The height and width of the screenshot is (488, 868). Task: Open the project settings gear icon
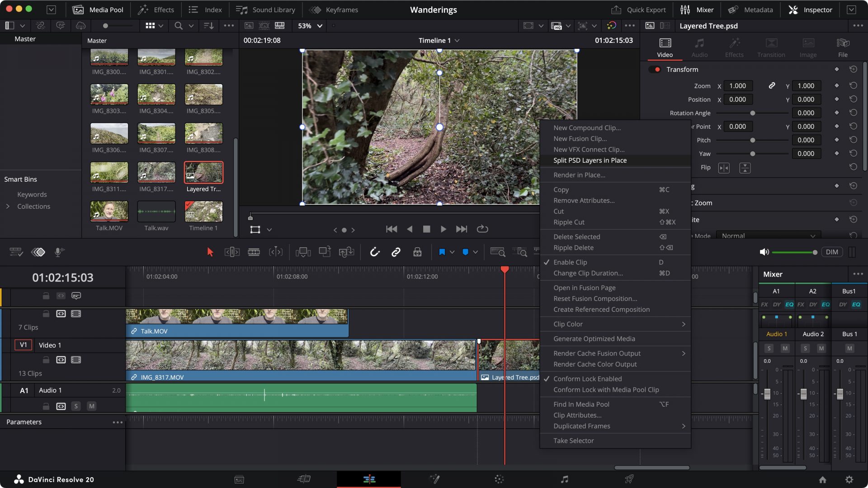click(x=849, y=479)
